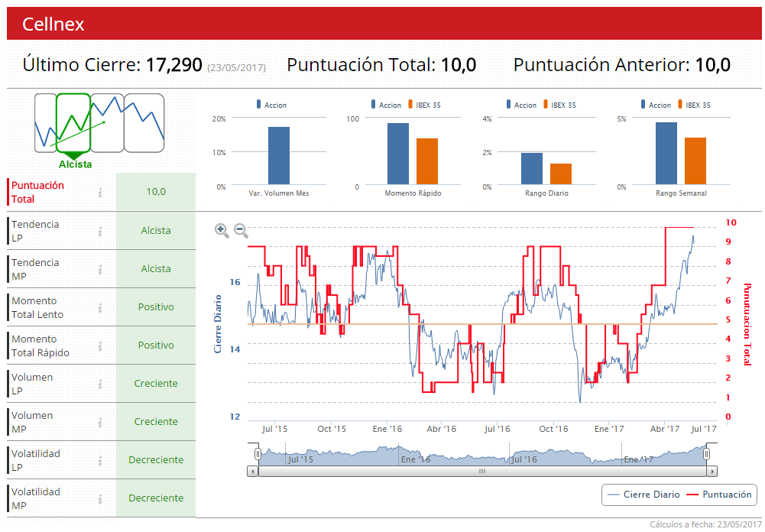Click the blue Accion bar in Rango Semanal
765x532 pixels.
pyautogui.click(x=666, y=153)
